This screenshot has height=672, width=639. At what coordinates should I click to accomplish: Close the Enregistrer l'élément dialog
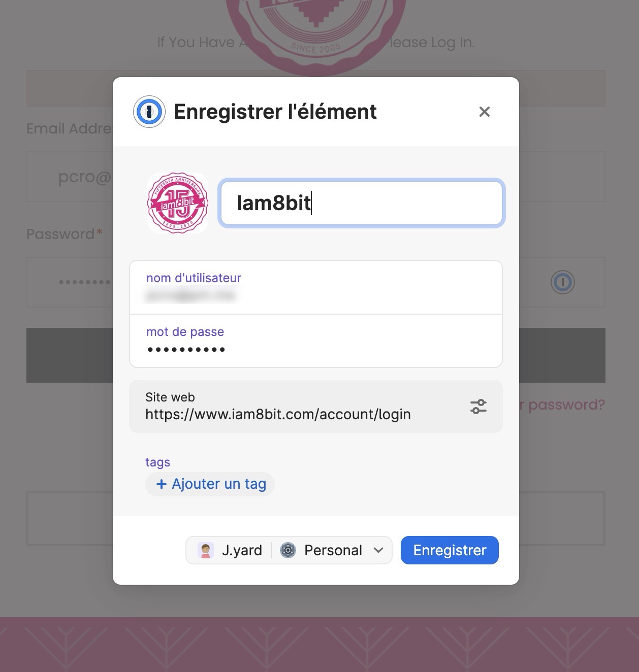(x=485, y=112)
